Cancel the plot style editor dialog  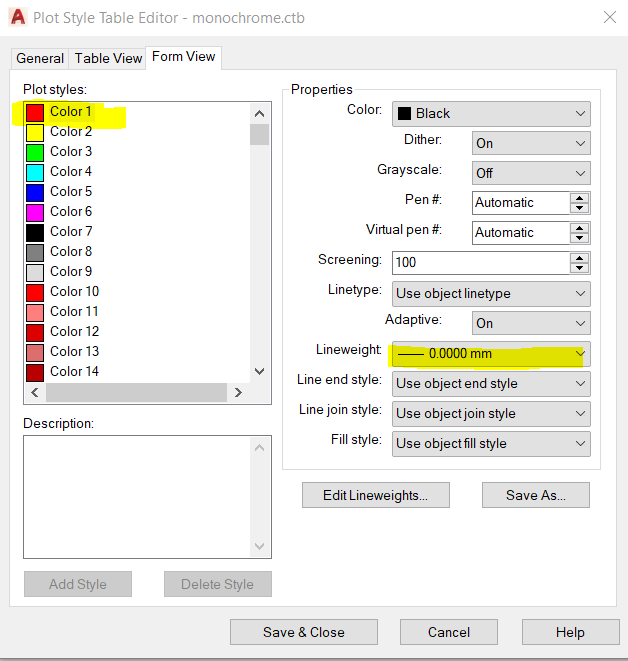pyautogui.click(x=449, y=632)
